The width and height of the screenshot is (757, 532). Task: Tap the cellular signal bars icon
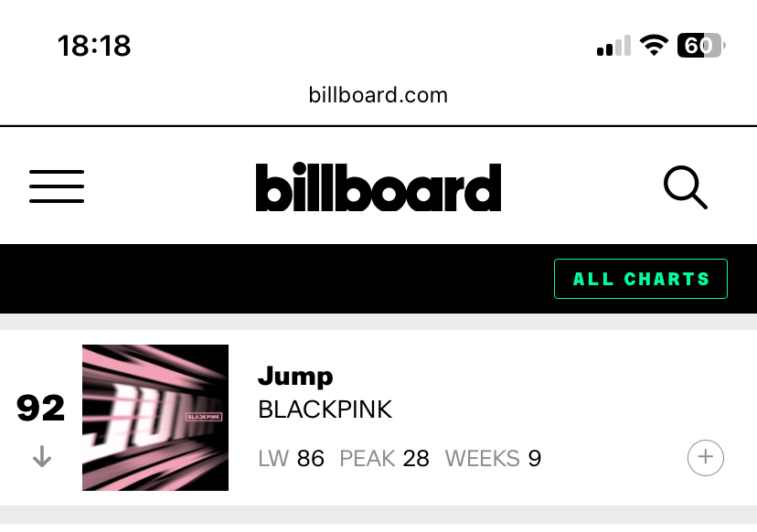coord(613,46)
